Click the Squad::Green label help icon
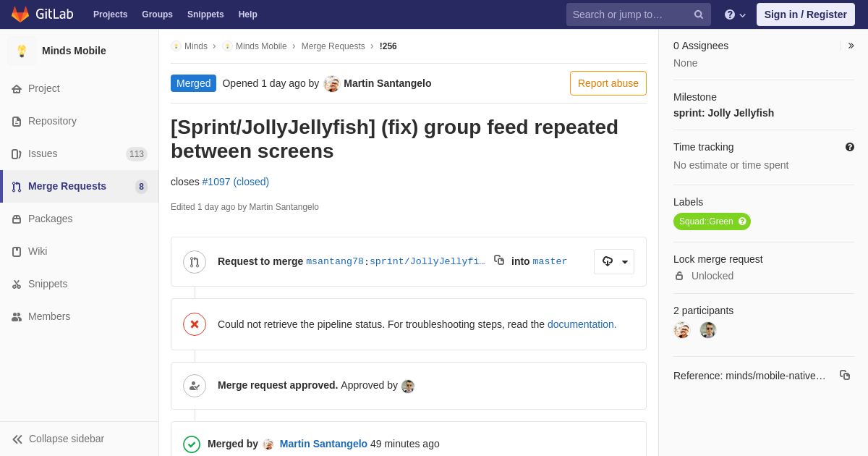868x456 pixels. (742, 221)
